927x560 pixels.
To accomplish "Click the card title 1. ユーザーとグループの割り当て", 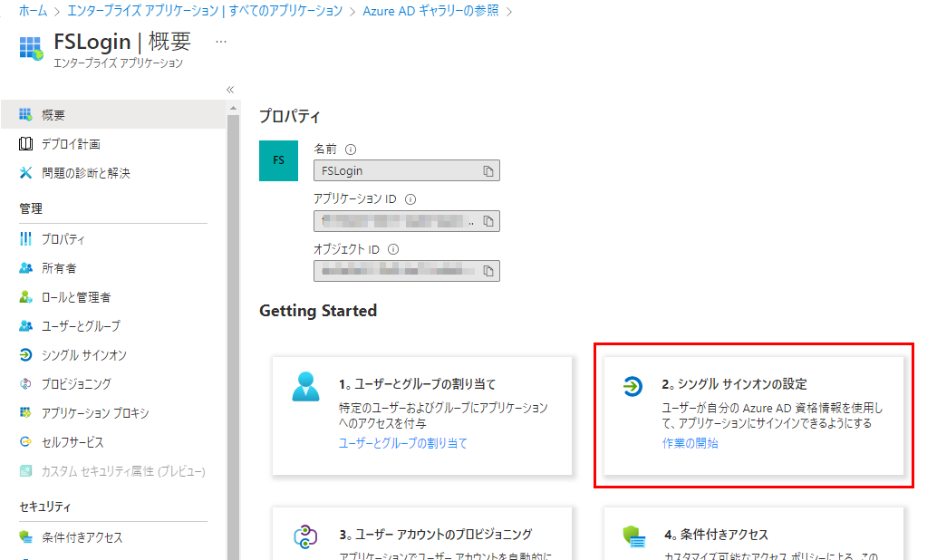I will [x=418, y=384].
